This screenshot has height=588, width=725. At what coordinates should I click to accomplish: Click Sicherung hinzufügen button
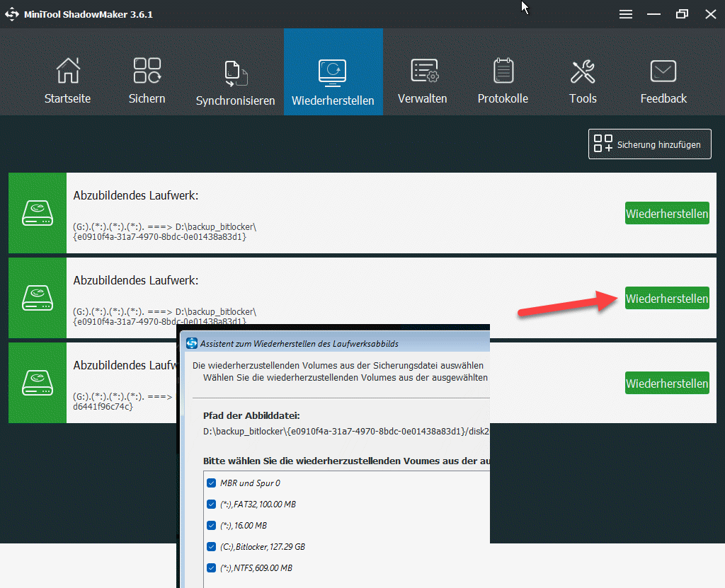pyautogui.click(x=650, y=144)
